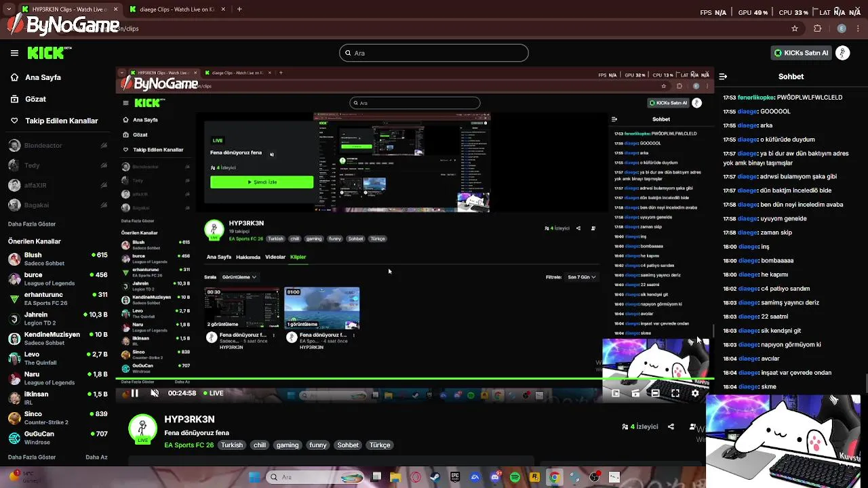Pause the live stream playback

135,393
